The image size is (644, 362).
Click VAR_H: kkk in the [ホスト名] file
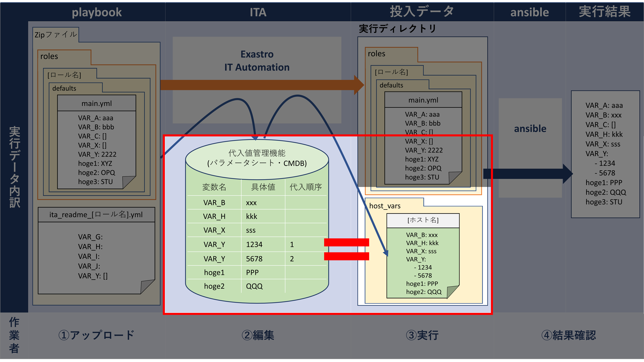(x=422, y=243)
